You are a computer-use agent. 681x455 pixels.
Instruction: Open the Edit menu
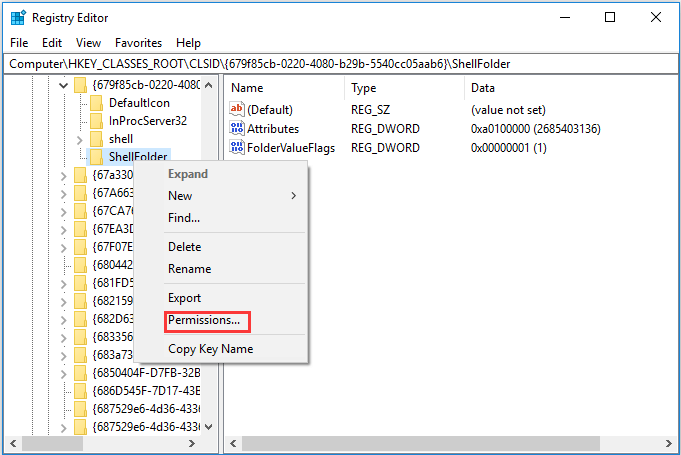point(52,43)
